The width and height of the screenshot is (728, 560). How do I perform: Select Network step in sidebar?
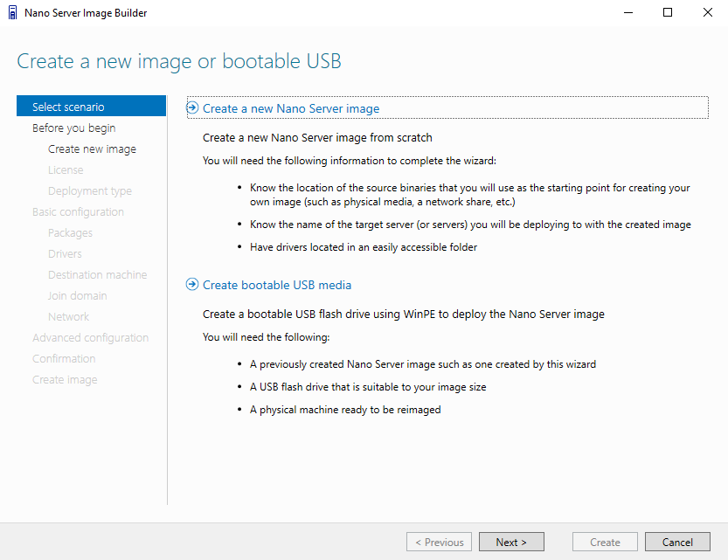click(x=68, y=316)
